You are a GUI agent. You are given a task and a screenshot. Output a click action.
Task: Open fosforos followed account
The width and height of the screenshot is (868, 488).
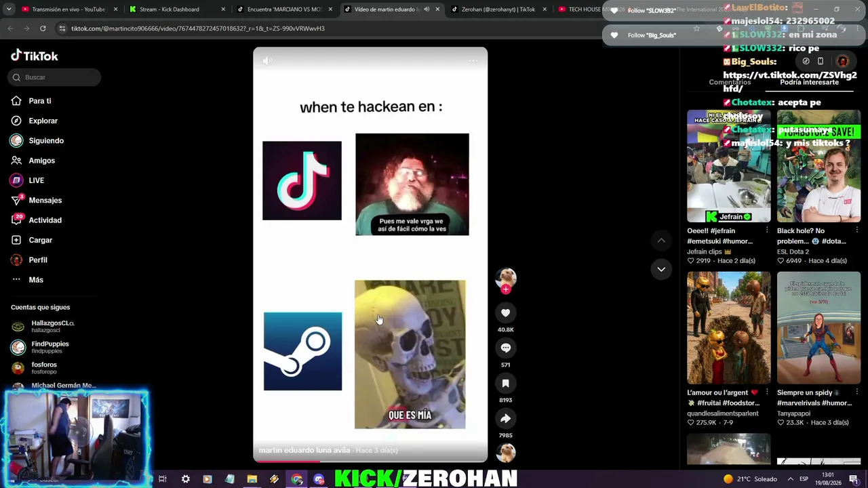point(35,368)
